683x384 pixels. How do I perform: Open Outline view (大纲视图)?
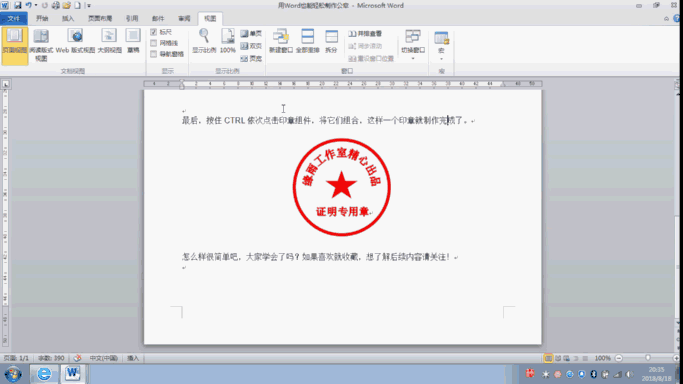point(109,41)
